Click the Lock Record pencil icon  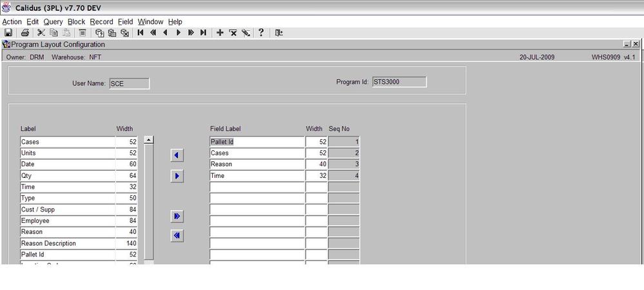click(246, 32)
